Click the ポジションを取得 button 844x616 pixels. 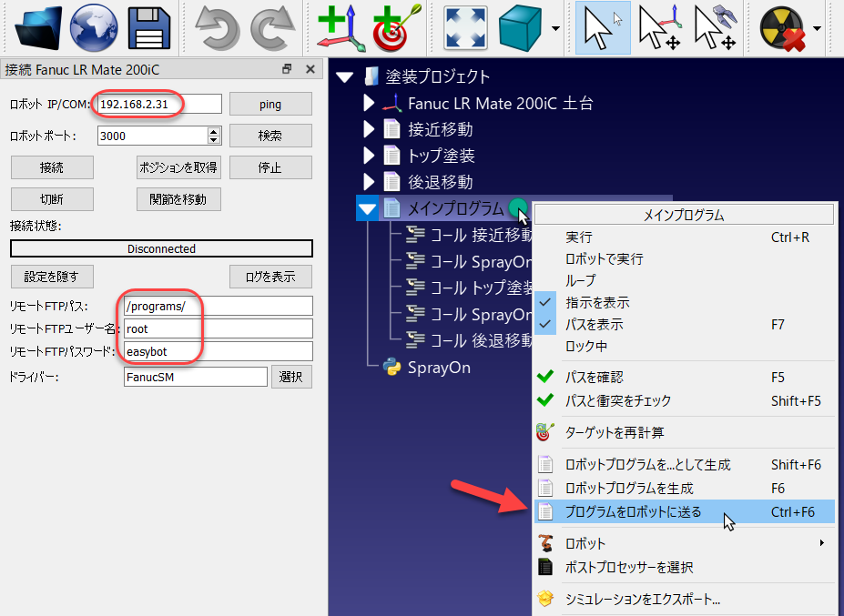[x=178, y=167]
